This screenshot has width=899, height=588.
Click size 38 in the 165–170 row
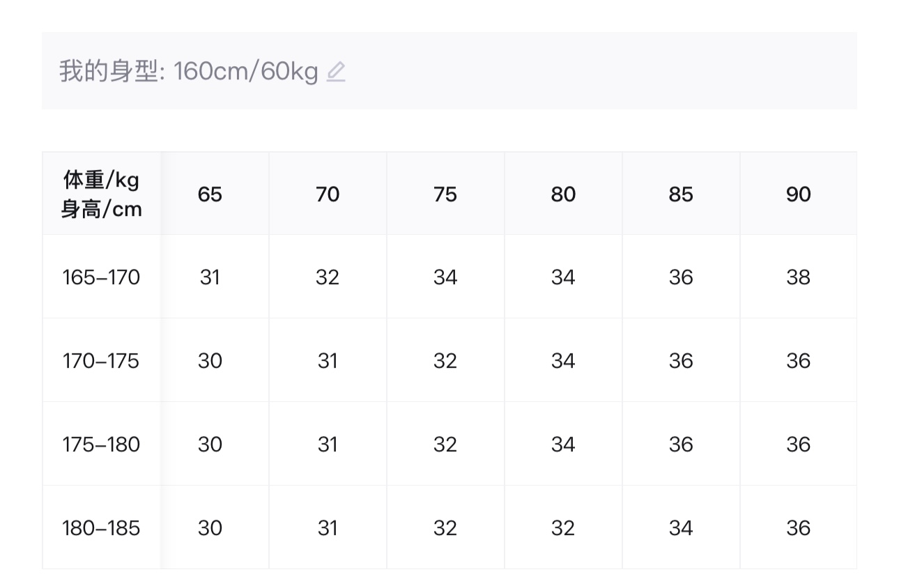point(799,277)
